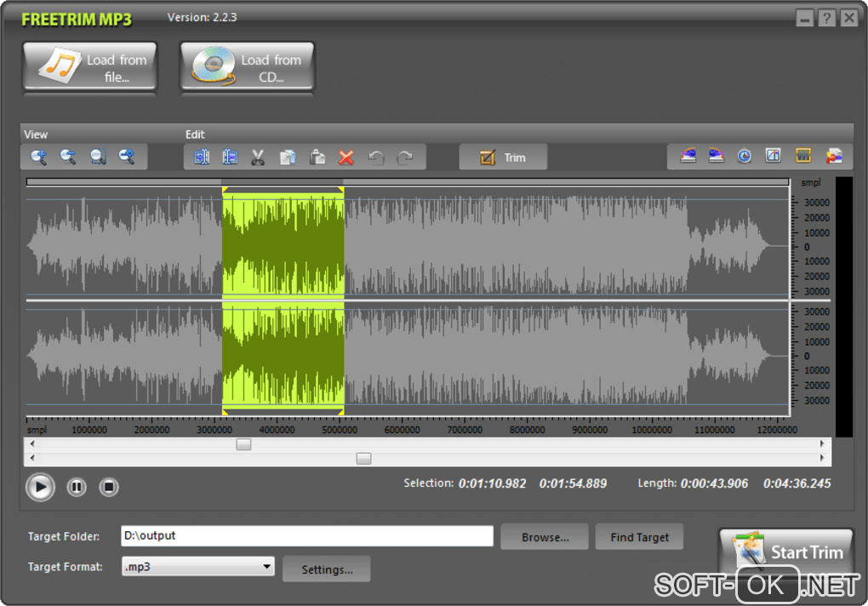Load audio from CD

point(248,67)
